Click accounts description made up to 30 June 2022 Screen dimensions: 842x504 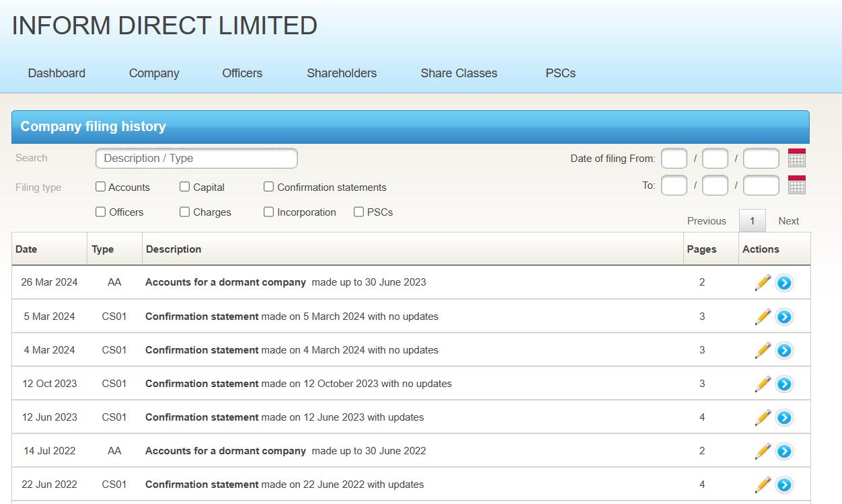point(286,450)
